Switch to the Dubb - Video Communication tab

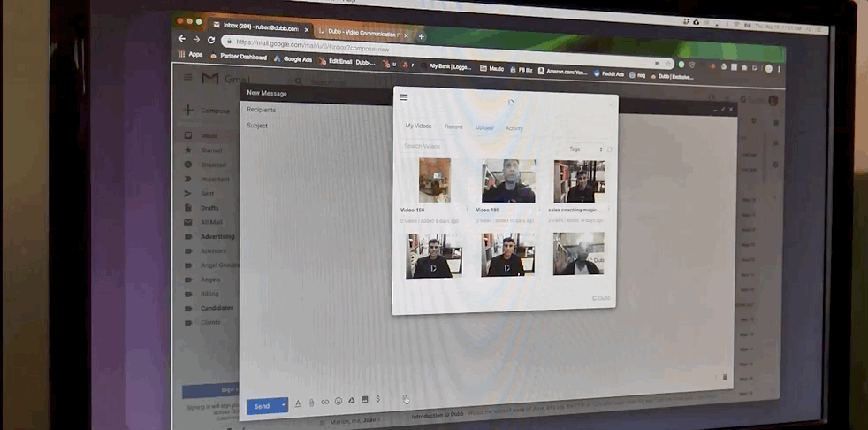363,32
